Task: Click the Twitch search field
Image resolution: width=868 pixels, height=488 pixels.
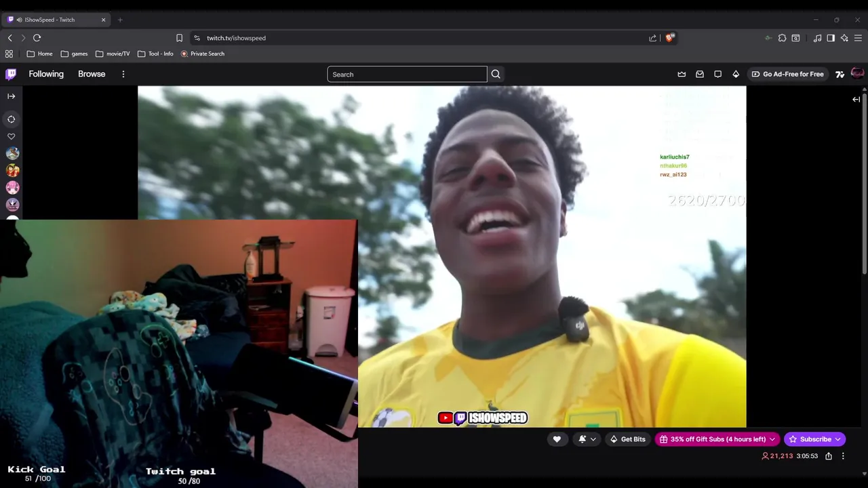Action: (x=407, y=74)
